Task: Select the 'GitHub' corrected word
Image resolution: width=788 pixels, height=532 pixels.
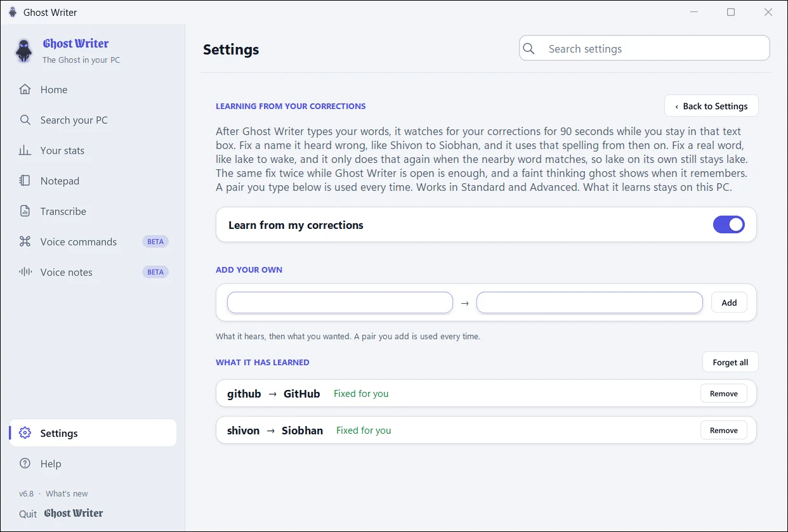Action: coord(301,394)
